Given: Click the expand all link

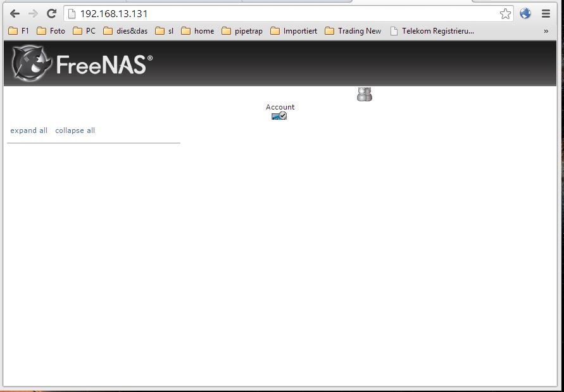Looking at the screenshot, I should coord(28,130).
